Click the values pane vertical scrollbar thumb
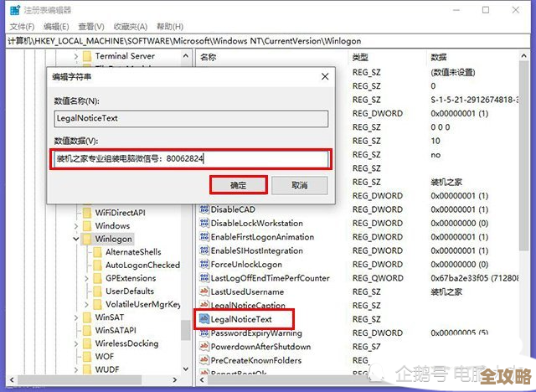 click(x=523, y=156)
